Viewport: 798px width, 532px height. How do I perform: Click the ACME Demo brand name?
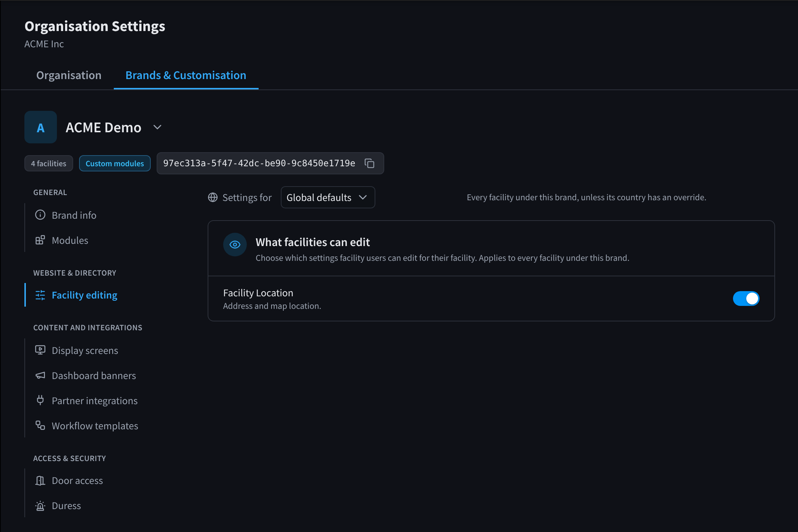click(103, 127)
